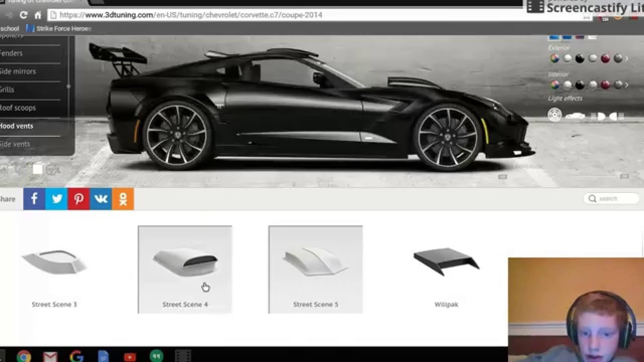Choose black exterior color
This screenshot has width=644, height=362.
coord(580,59)
